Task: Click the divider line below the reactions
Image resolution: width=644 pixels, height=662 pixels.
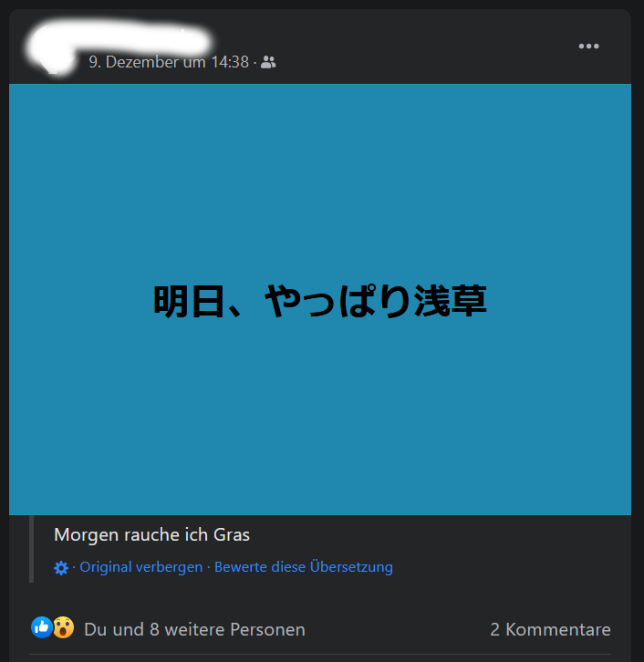Action: coord(320,655)
